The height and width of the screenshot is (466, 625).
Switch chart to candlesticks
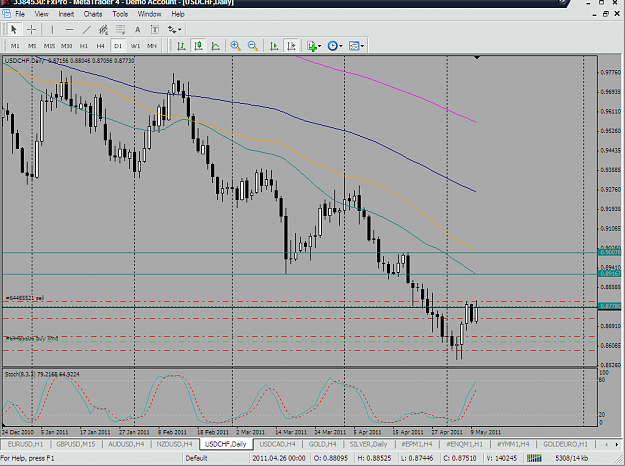(198, 46)
